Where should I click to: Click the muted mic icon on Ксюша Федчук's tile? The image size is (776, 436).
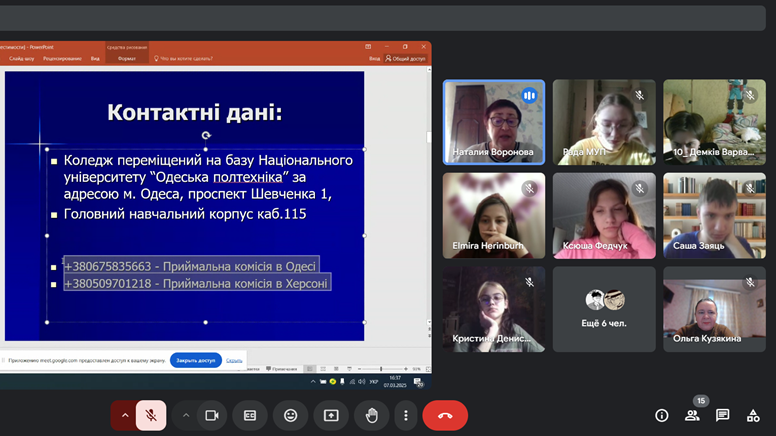coord(639,189)
